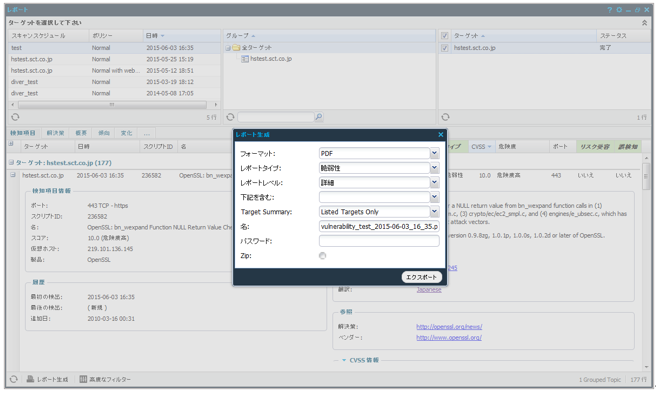Refresh the group tree panel
Image resolution: width=656 pixels, height=393 pixels.
coord(230,117)
